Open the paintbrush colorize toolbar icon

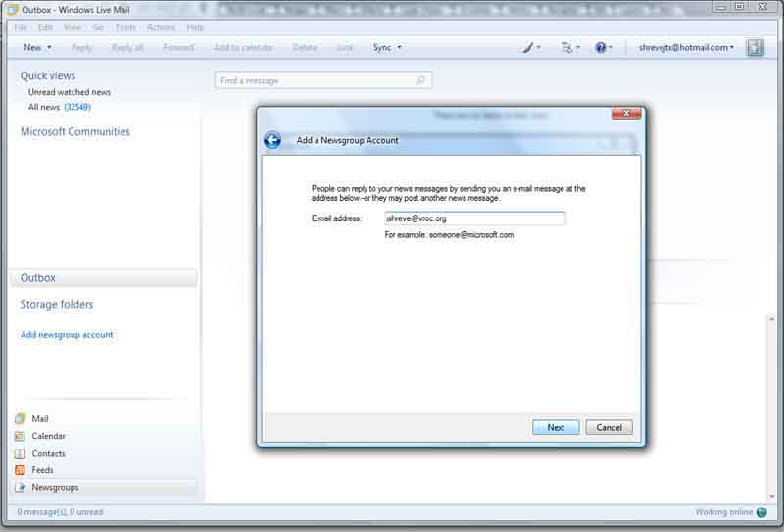(528, 48)
